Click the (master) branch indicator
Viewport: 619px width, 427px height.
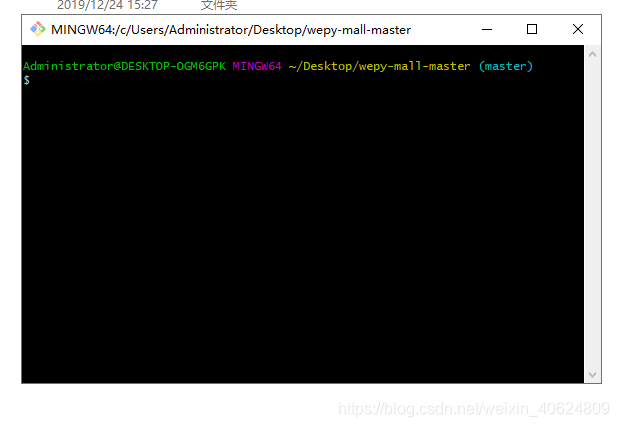[x=506, y=66]
